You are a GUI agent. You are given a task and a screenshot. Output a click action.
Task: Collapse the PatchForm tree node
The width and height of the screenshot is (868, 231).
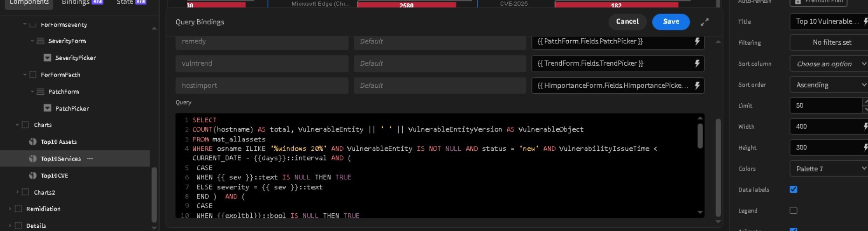[x=32, y=91]
